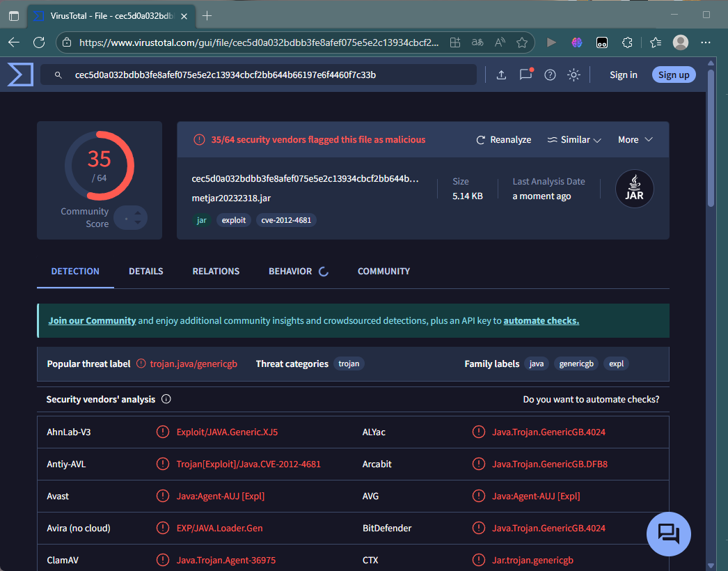Open the browser extensions puzzle icon
Viewport: 728px width, 571px height.
point(627,42)
